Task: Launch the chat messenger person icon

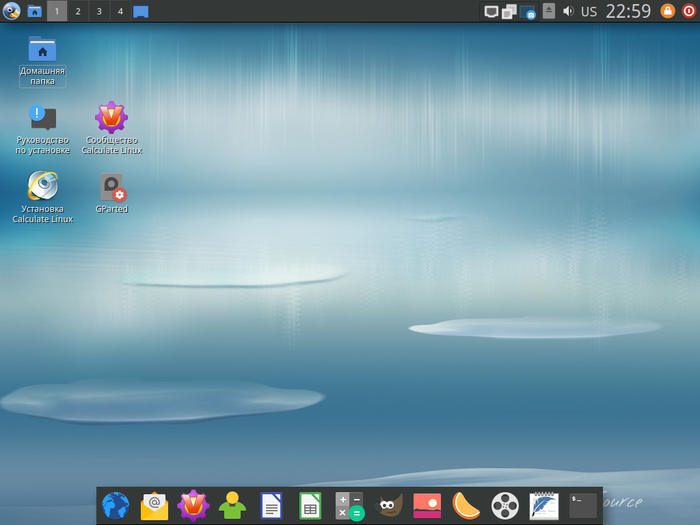Action: [232, 506]
